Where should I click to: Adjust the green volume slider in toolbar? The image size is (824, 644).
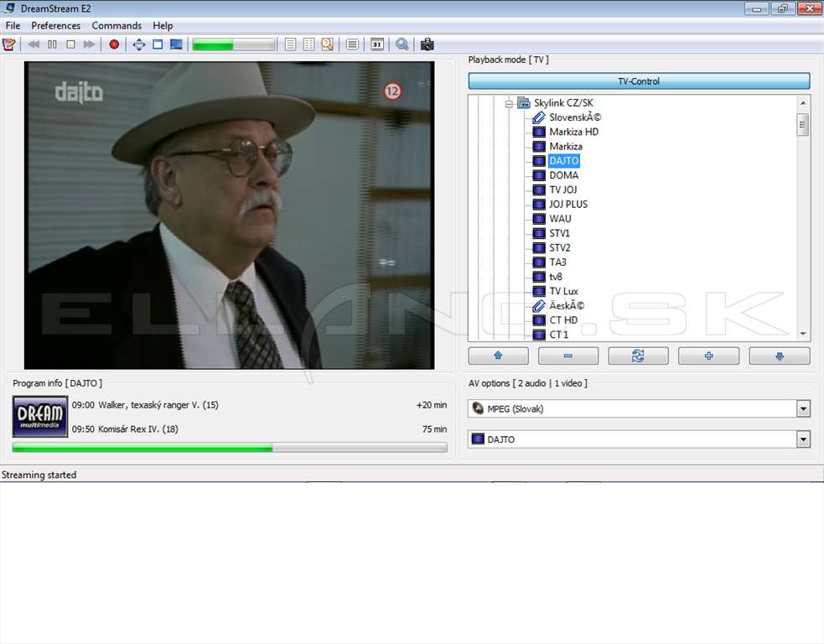[x=234, y=44]
